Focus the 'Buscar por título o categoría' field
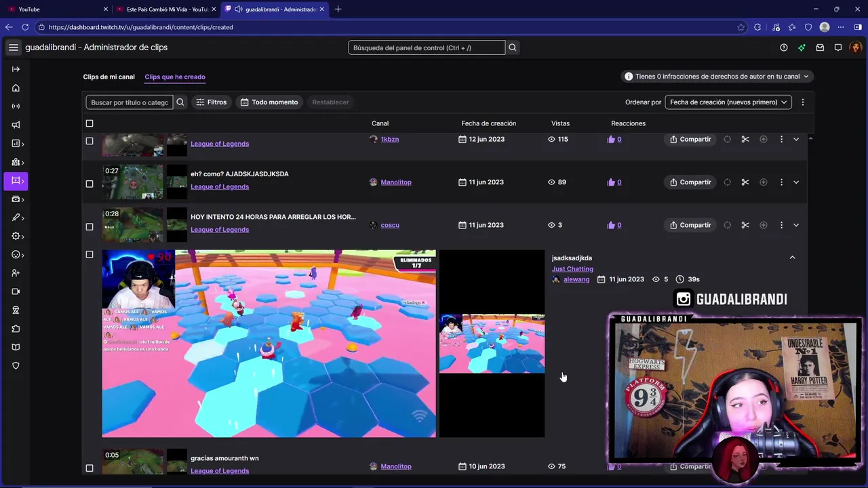This screenshot has height=488, width=868. tap(130, 102)
